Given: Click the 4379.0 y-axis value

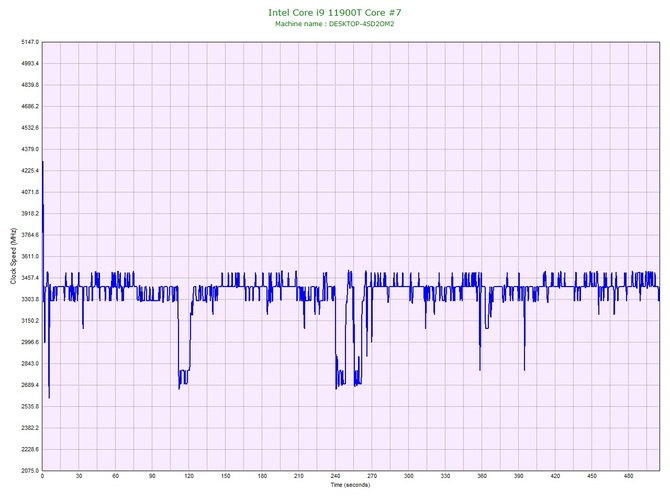Looking at the screenshot, I should [30, 150].
